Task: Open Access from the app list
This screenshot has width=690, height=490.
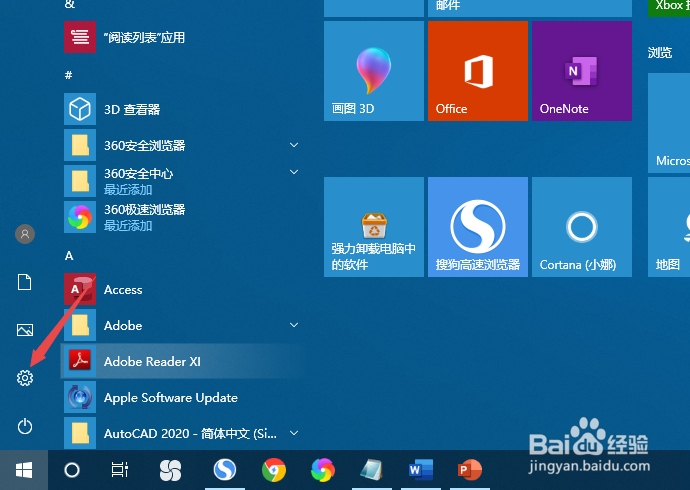Action: tap(183, 289)
